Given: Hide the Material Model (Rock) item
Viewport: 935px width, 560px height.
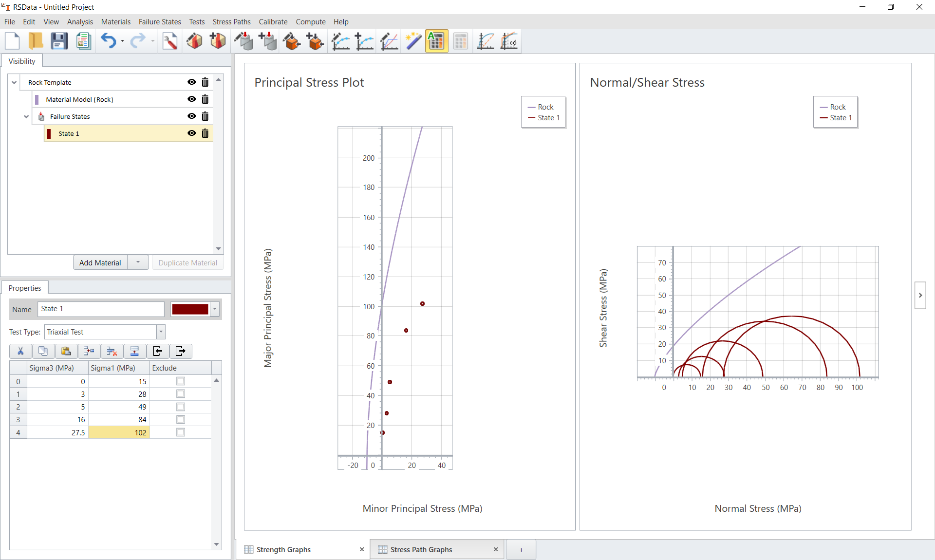Looking at the screenshot, I should [x=191, y=99].
